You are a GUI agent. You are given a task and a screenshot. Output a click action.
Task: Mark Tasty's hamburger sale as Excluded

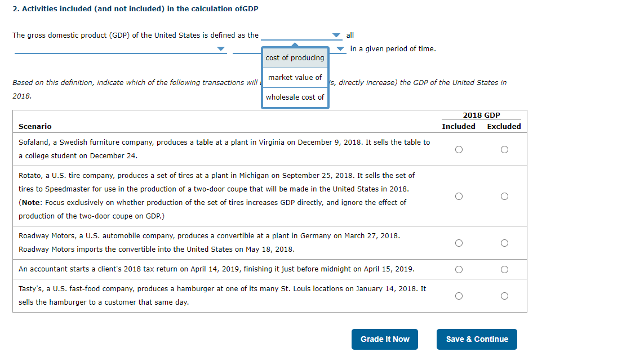504,295
